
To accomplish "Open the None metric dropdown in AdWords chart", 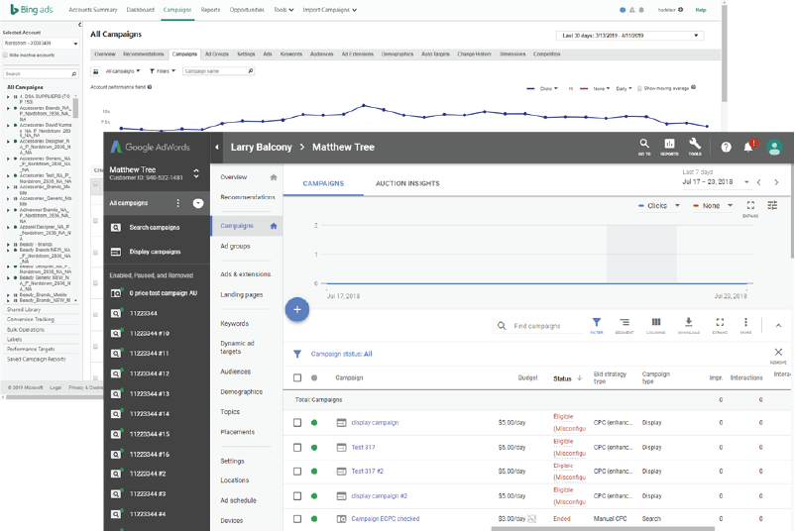I will click(713, 206).
